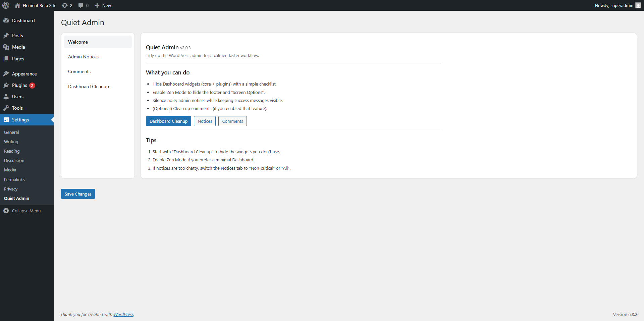Select the Welcome tab
The image size is (644, 321).
click(98, 42)
